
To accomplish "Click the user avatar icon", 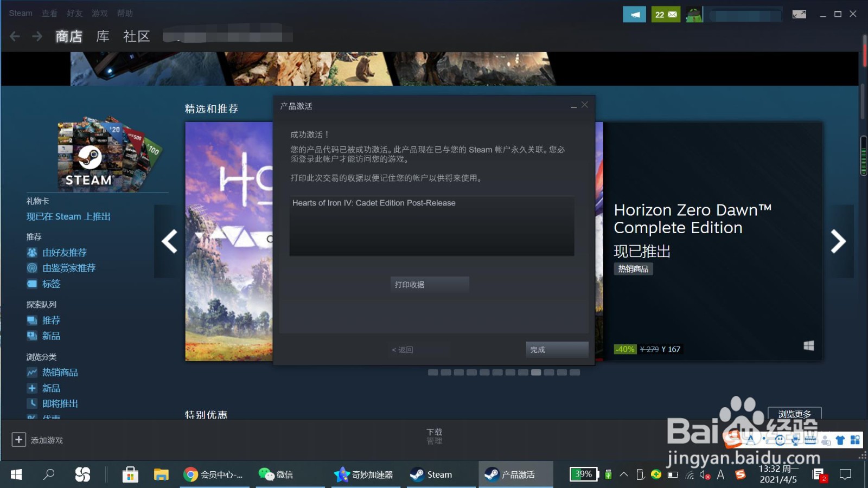I will tap(694, 15).
